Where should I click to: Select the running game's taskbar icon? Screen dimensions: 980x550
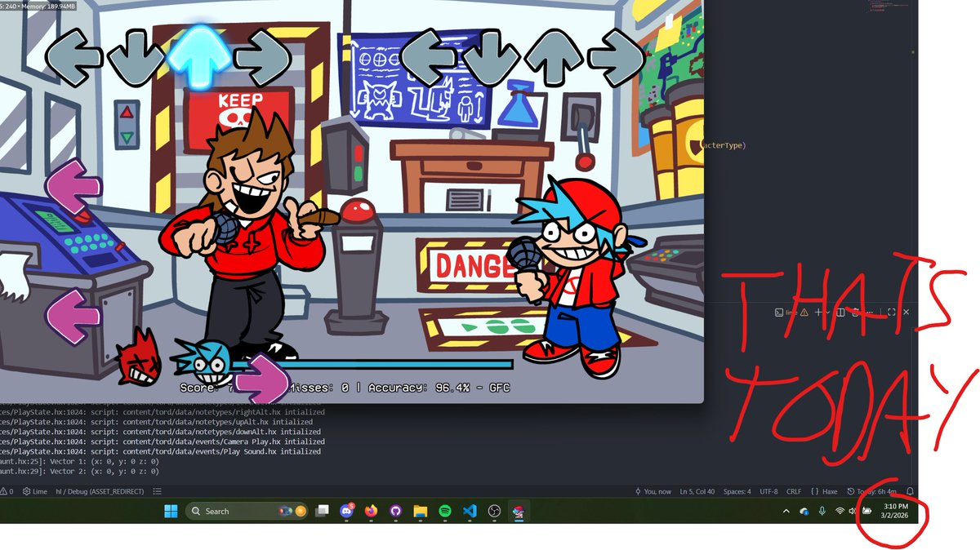tap(518, 512)
